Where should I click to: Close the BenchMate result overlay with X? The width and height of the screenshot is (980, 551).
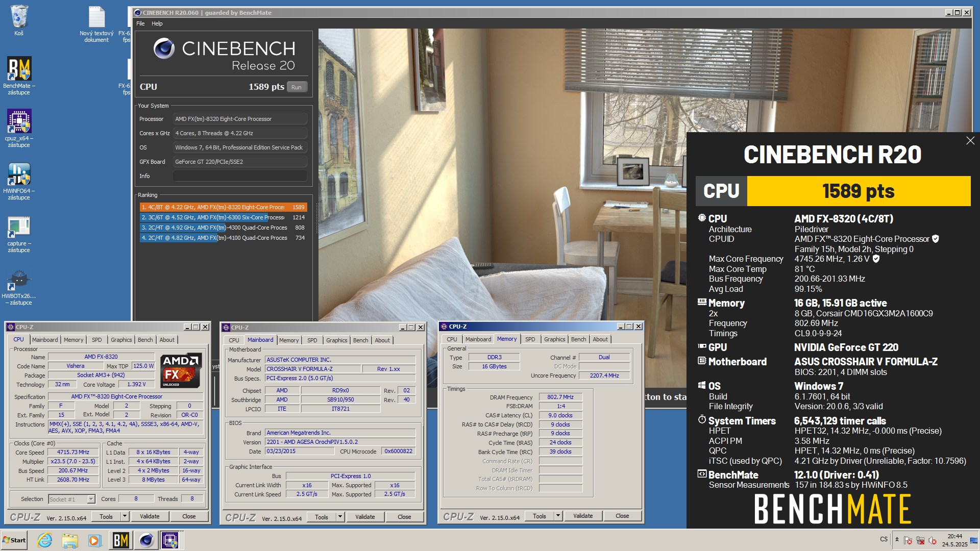click(970, 140)
